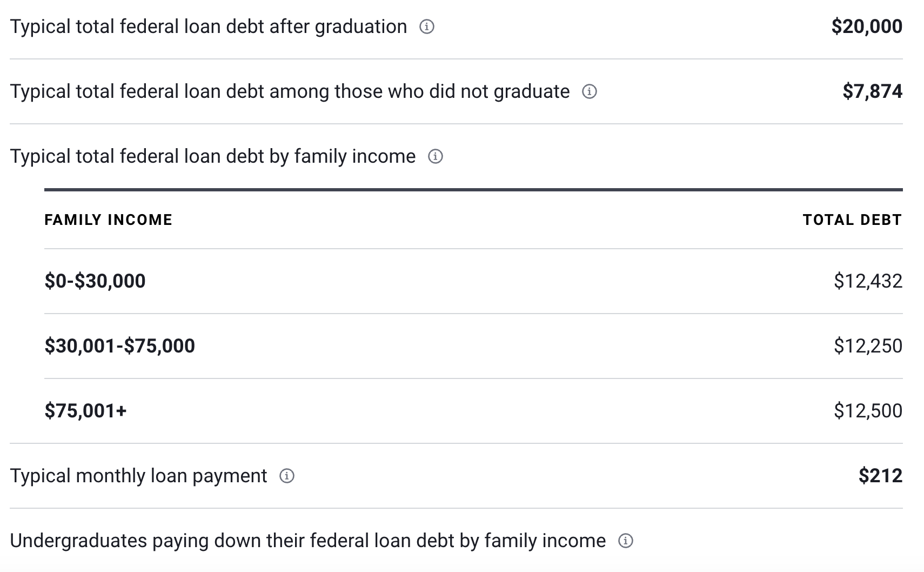The image size is (924, 572).
Task: Click 'Typical total federal loan debt after graduation' text
Action: 209,26
